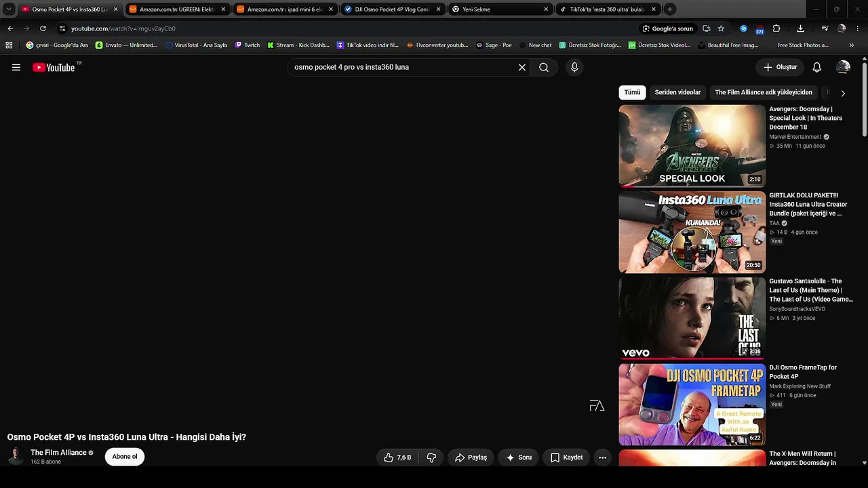The image size is (868, 488).
Task: Bookmark this page with the star icon
Action: [x=721, y=28]
